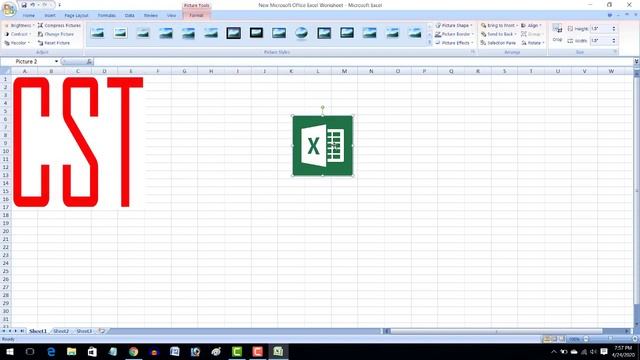Open the round Office button menu
Image resolution: width=640 pixels, height=360 pixels.
coord(8,9)
